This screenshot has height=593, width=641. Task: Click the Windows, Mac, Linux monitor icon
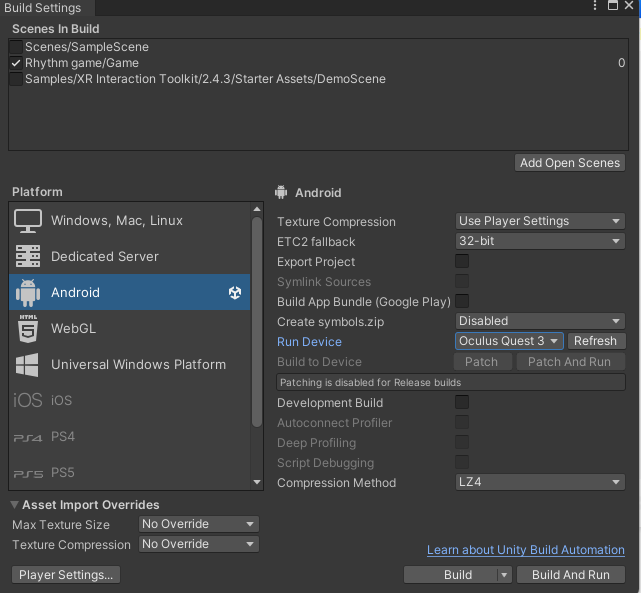[x=27, y=221]
